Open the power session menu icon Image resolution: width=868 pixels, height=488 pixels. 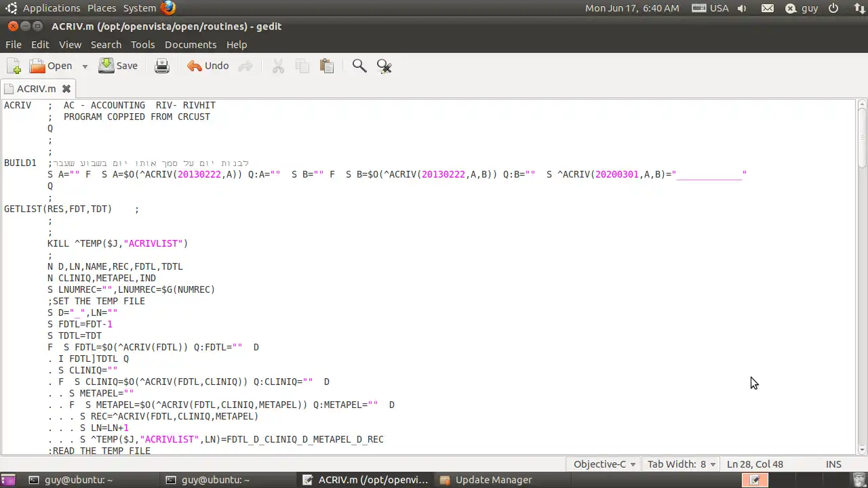(x=833, y=8)
